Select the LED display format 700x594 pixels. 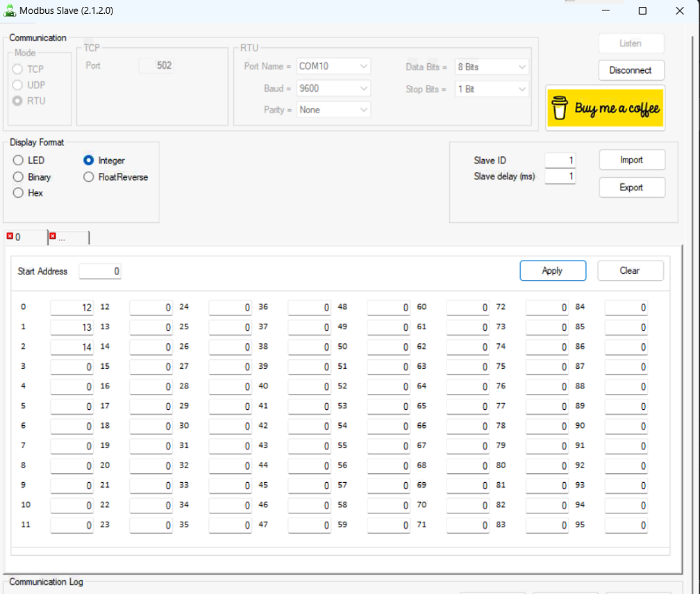click(x=19, y=160)
